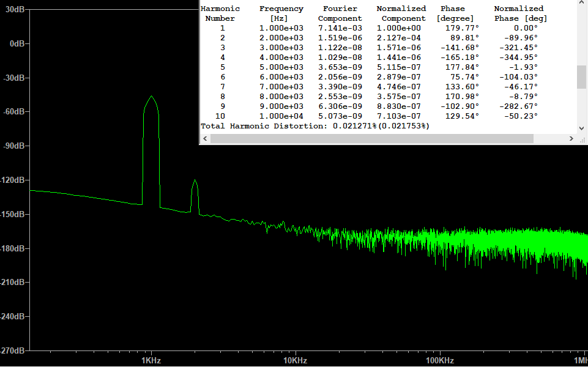Click the frequency value 1.000e+03
588x367 pixels.
tap(281, 28)
